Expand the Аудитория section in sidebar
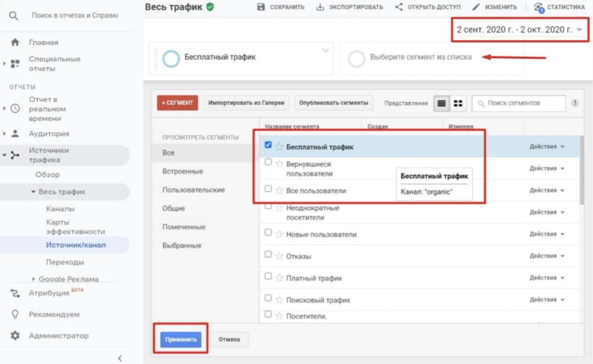This screenshot has height=364, width=593. [5, 134]
